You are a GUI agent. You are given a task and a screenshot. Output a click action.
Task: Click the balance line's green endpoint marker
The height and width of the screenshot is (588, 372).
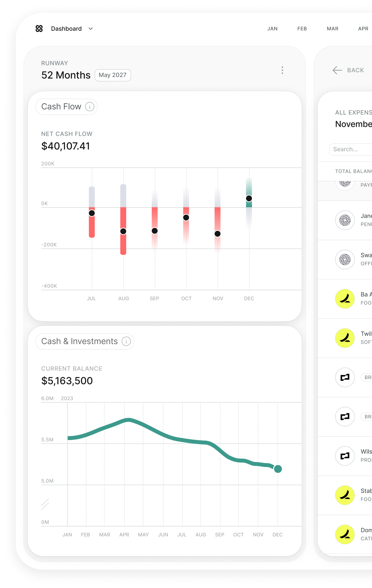(x=278, y=469)
